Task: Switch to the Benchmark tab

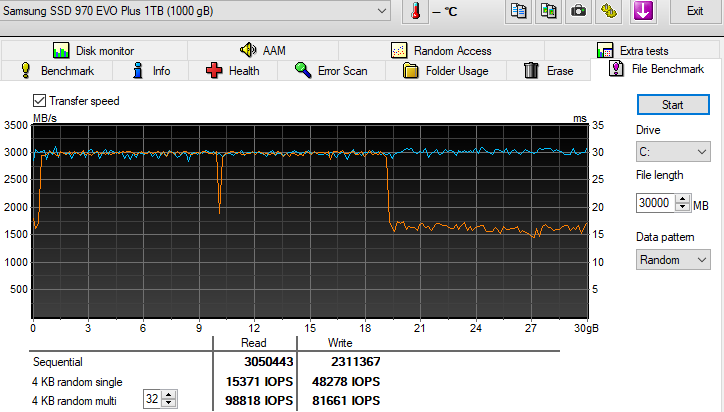Action: [x=57, y=71]
